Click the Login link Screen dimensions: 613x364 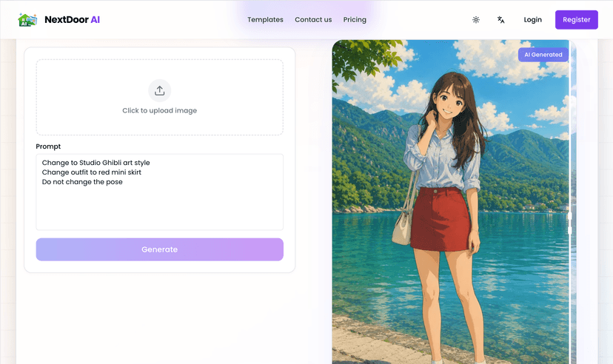(532, 19)
